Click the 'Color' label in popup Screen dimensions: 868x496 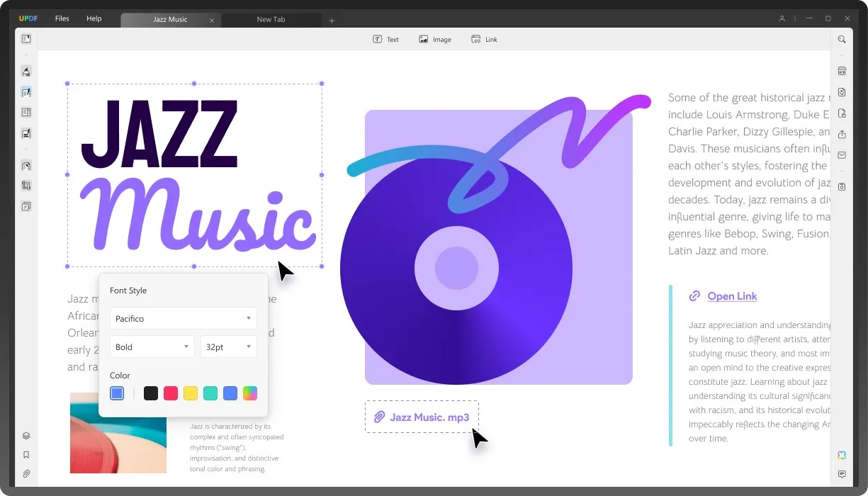120,376
